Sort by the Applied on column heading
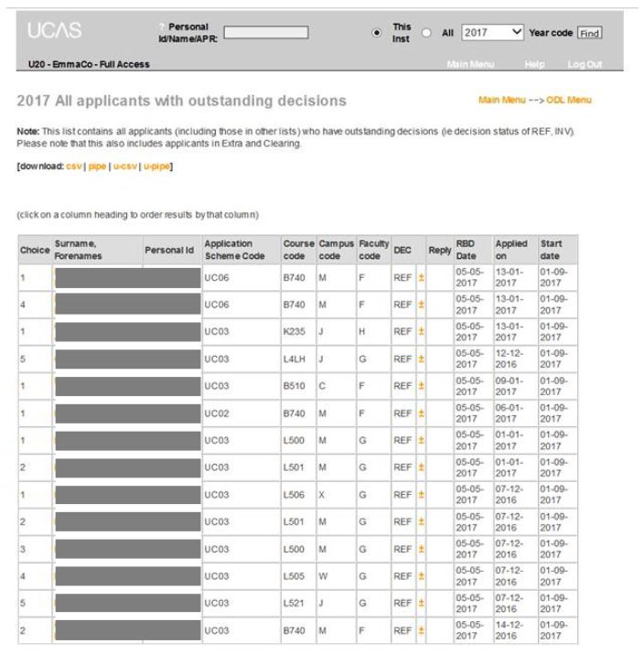The image size is (644, 654). tap(511, 250)
